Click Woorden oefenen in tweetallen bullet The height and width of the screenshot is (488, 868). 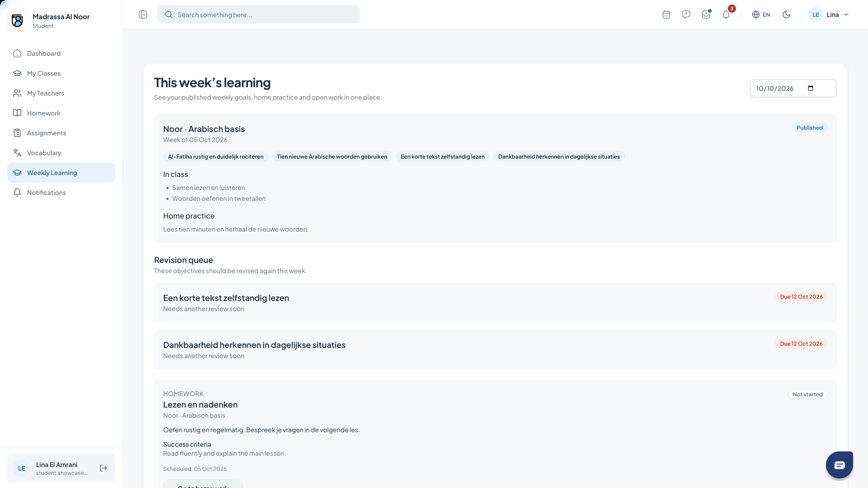[x=219, y=199]
